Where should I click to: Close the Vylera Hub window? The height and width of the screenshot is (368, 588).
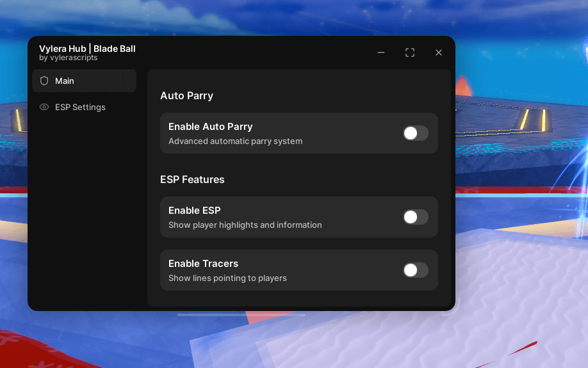click(x=439, y=52)
